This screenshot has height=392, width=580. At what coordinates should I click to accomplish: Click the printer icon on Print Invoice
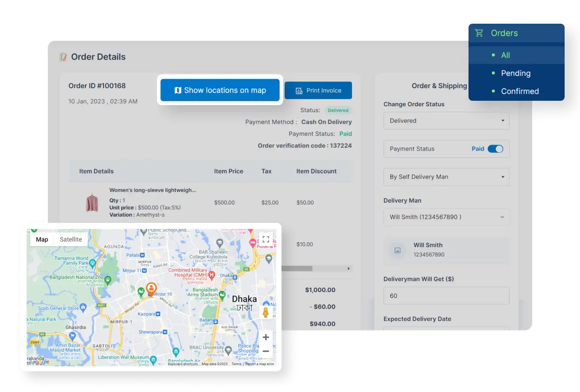299,90
